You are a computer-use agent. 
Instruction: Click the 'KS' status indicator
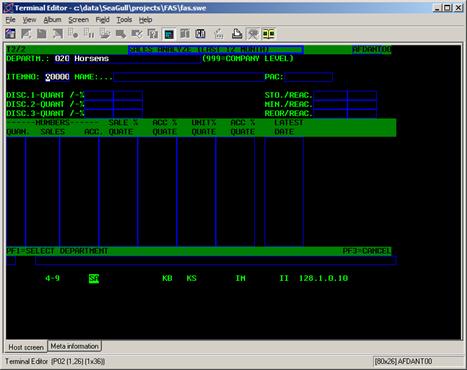tap(191, 278)
